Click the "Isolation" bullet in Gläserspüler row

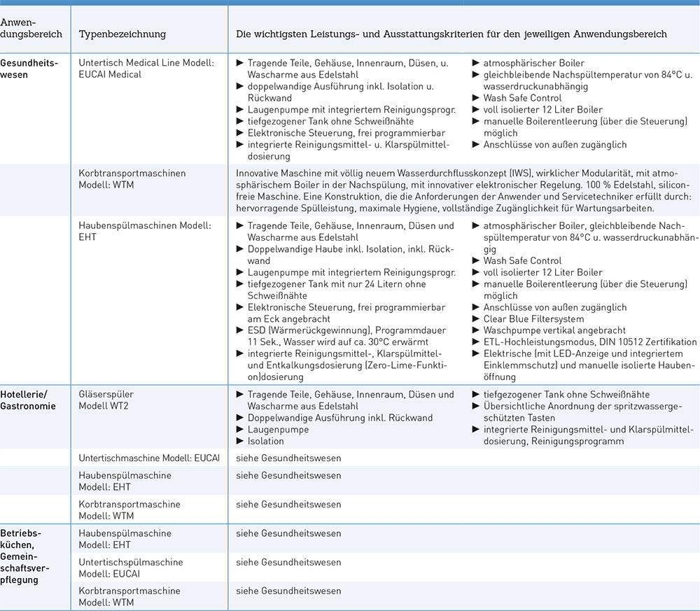click(265, 441)
